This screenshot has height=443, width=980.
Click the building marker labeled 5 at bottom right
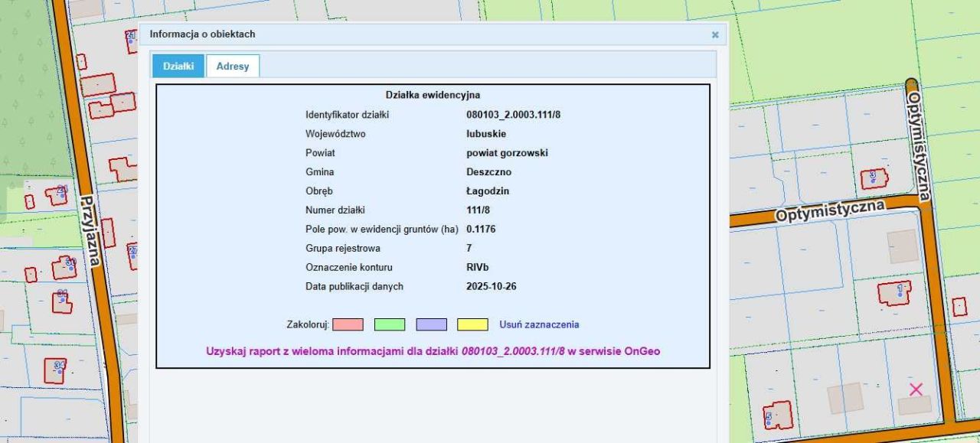tap(769, 415)
